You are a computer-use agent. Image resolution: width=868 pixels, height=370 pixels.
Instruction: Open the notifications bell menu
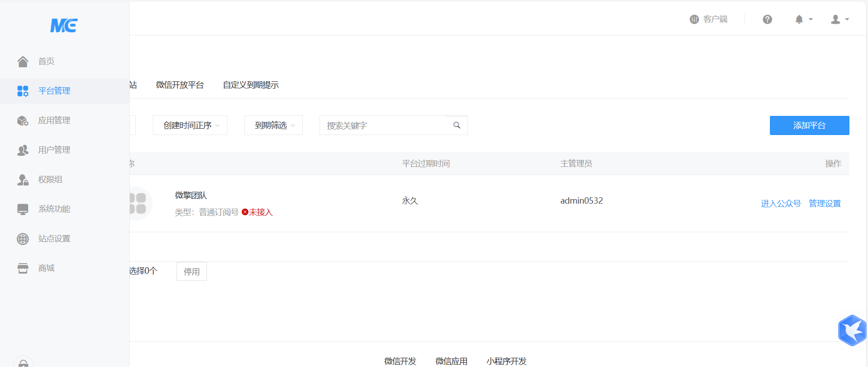click(x=803, y=20)
